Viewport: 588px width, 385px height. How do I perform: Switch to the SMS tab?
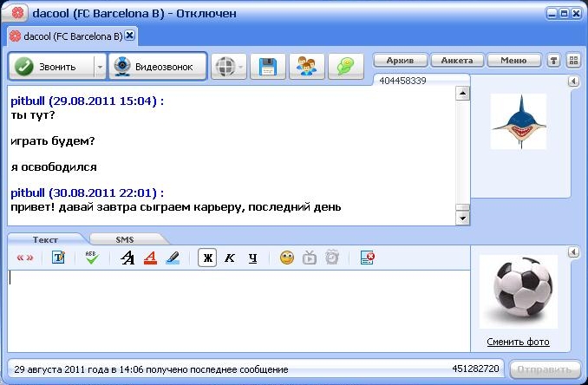point(125,239)
